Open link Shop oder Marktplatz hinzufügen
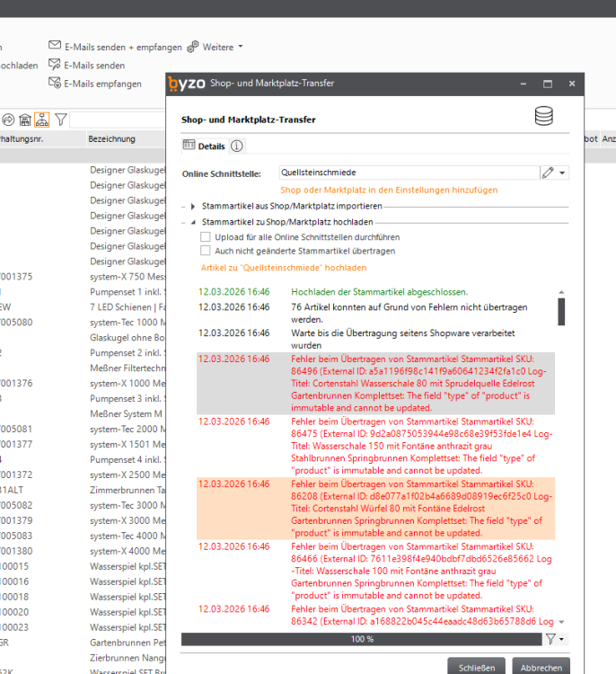 tap(389, 190)
